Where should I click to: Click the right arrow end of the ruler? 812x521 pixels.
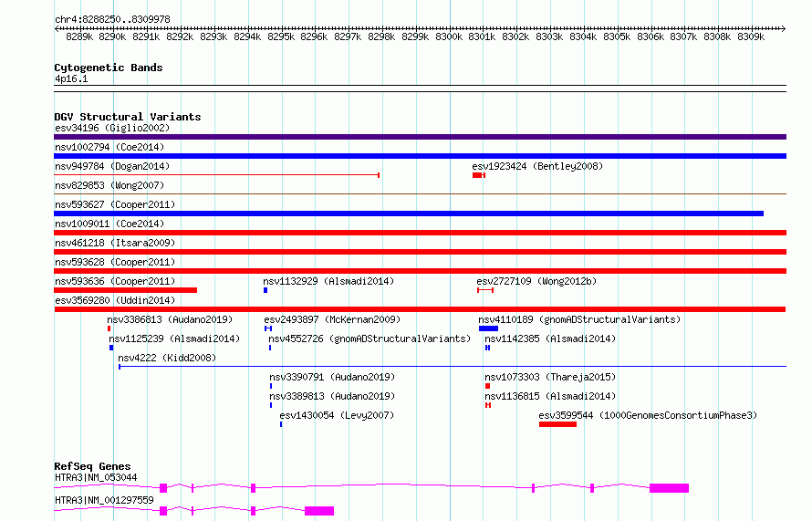pyautogui.click(x=783, y=28)
